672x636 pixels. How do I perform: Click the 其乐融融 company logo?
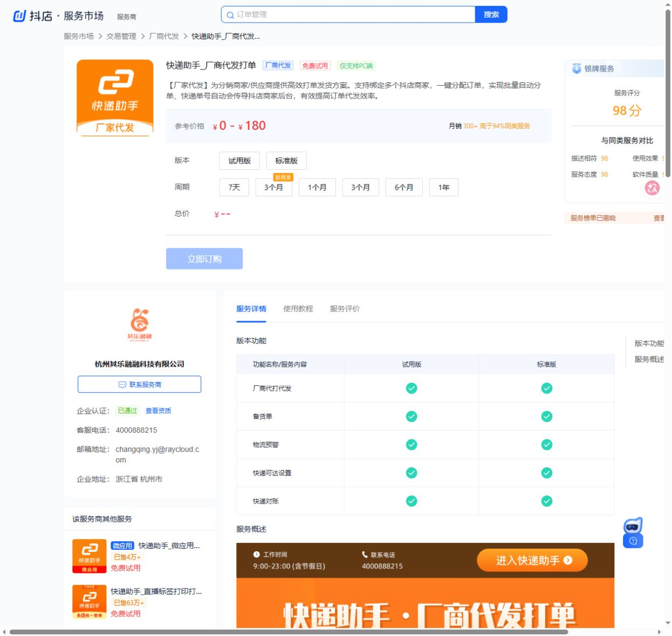pos(140,324)
